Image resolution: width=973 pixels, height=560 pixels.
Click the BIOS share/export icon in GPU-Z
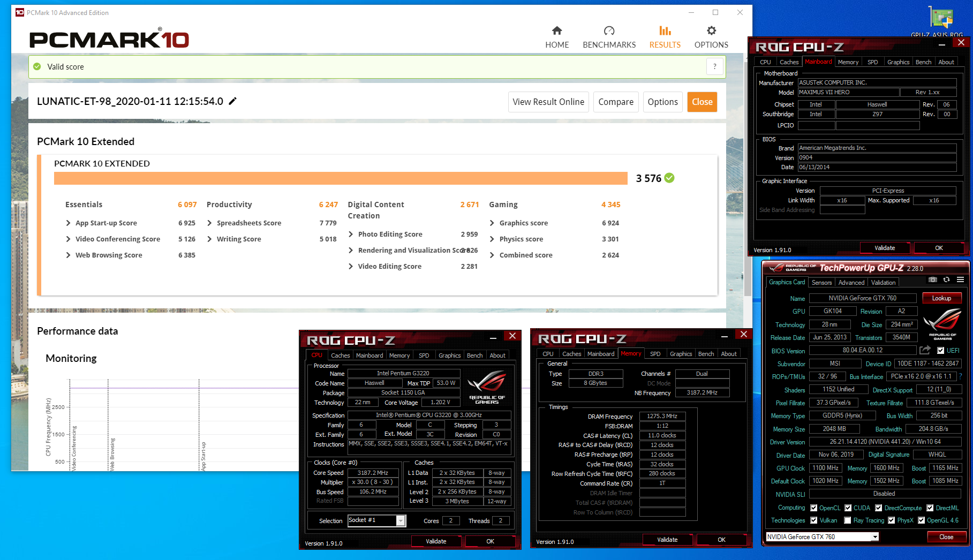point(925,350)
